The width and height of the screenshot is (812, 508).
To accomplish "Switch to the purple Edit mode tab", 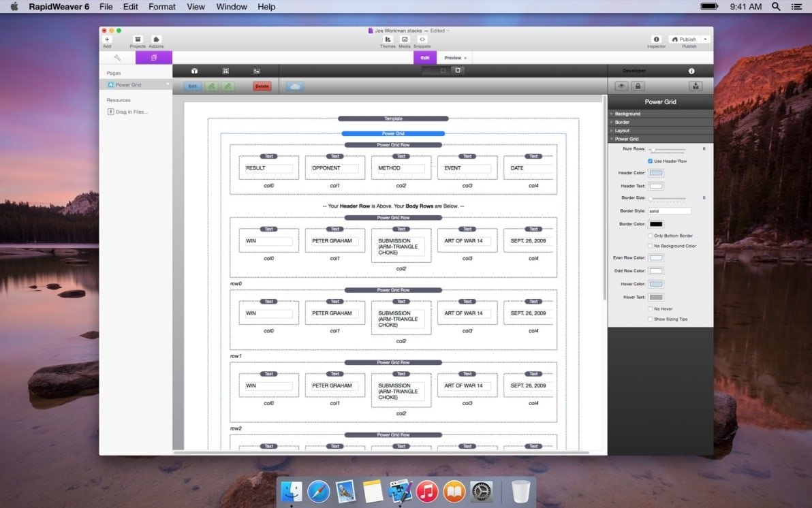I will pos(424,58).
